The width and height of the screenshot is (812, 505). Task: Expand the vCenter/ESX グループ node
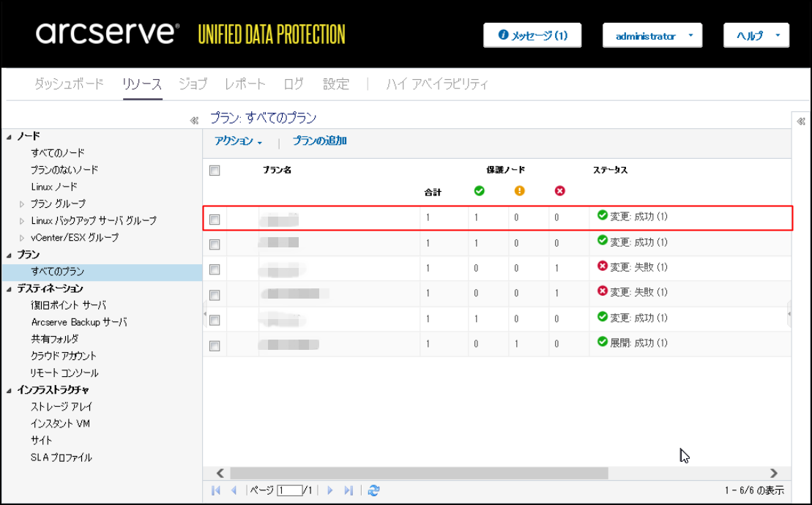click(22, 238)
